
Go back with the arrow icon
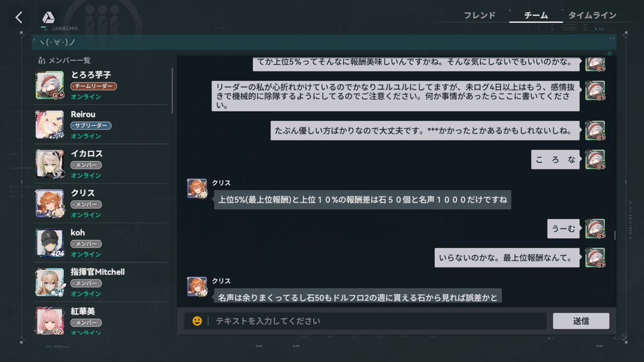click(x=19, y=17)
